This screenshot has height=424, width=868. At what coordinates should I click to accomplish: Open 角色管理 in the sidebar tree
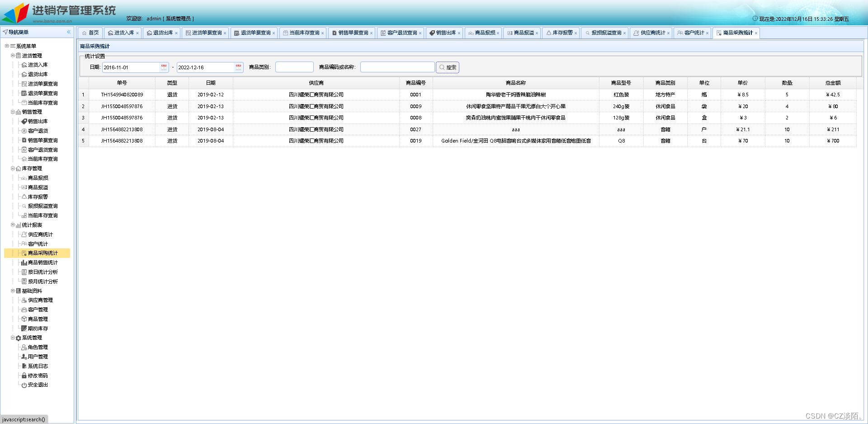coord(38,347)
